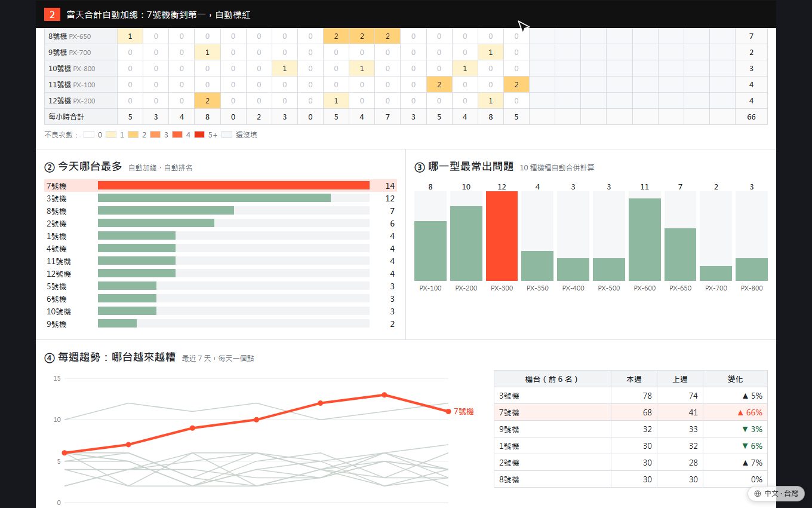
Task: Click the PX-350 axis label
Action: click(537, 288)
